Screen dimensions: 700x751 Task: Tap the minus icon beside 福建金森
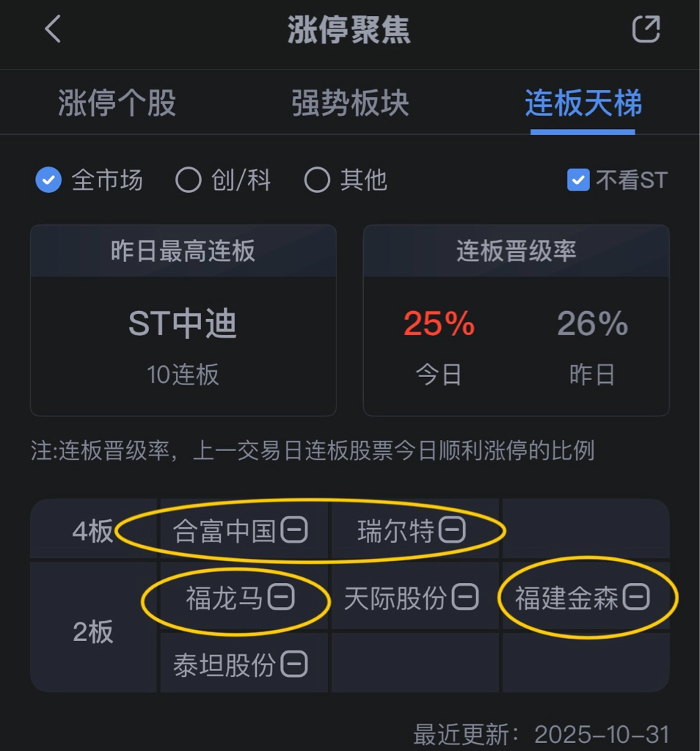click(636, 597)
